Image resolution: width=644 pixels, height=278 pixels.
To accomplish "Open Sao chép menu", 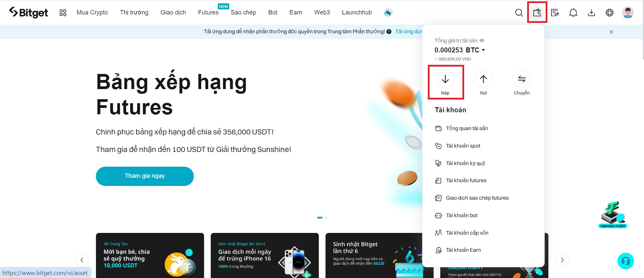I will coord(243,12).
